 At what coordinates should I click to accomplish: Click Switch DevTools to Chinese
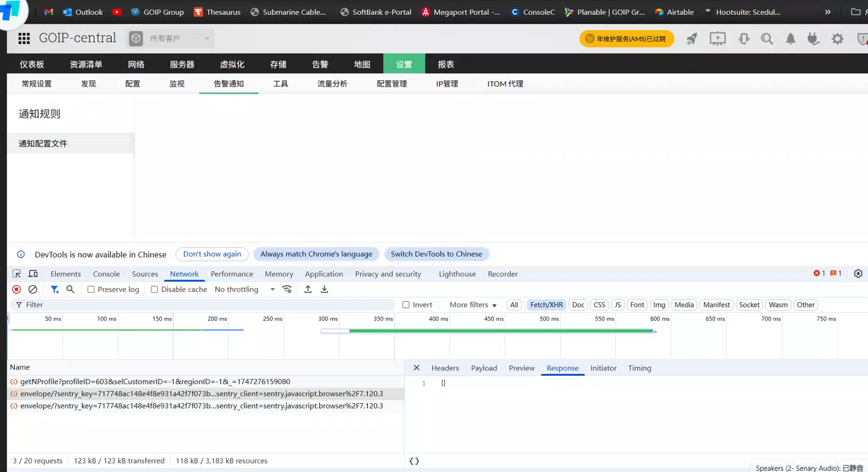pos(436,254)
